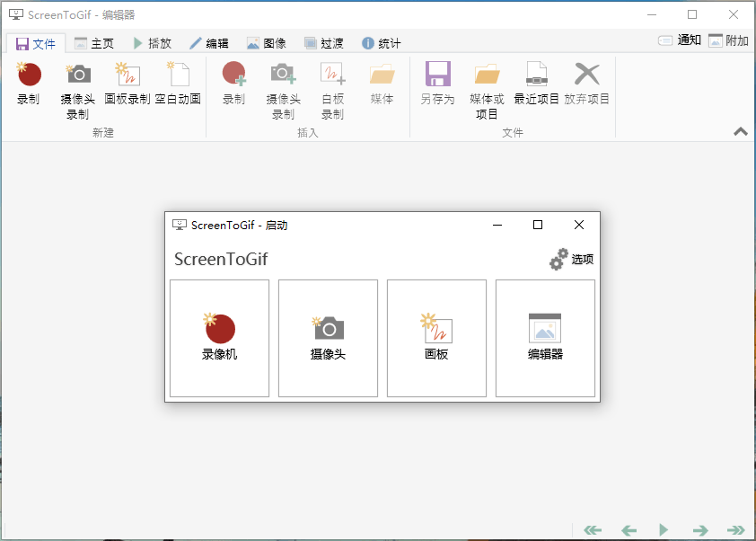Screen dimensions: 756x541
Task: Switch to the 过渡 ribbon tab
Action: (x=323, y=43)
